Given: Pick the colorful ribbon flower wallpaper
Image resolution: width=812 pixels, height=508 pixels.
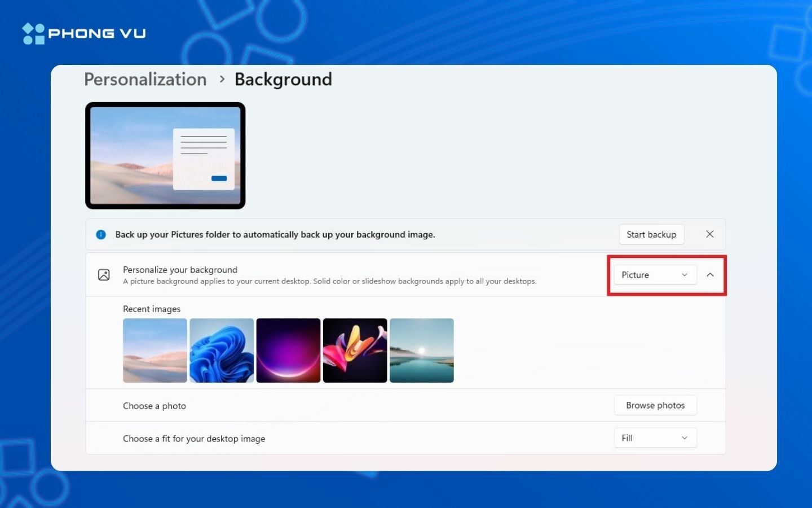Looking at the screenshot, I should pyautogui.click(x=355, y=351).
